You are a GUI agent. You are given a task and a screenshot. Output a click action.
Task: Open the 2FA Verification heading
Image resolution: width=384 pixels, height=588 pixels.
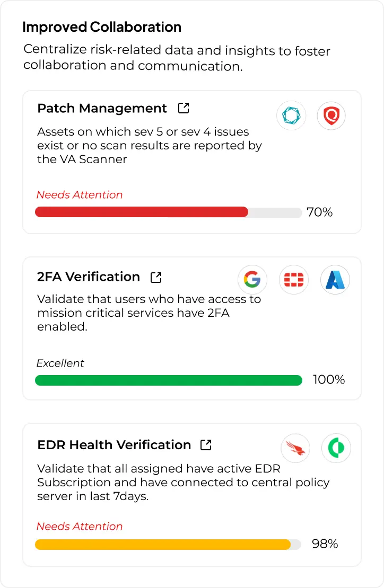tap(89, 277)
